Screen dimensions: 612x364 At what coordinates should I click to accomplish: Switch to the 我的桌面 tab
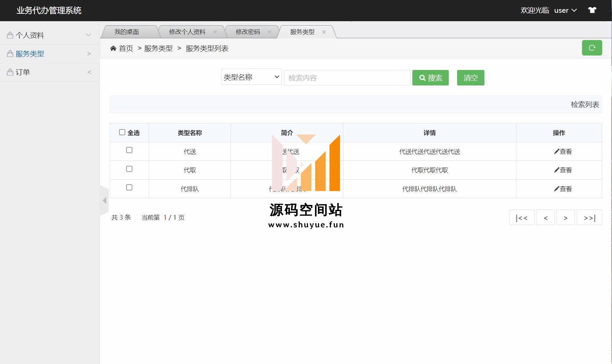pos(127,32)
